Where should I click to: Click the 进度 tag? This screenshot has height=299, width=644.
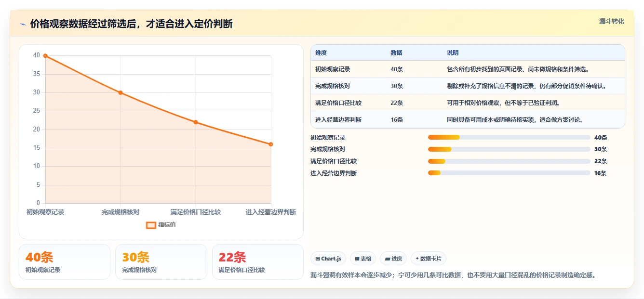(393, 259)
